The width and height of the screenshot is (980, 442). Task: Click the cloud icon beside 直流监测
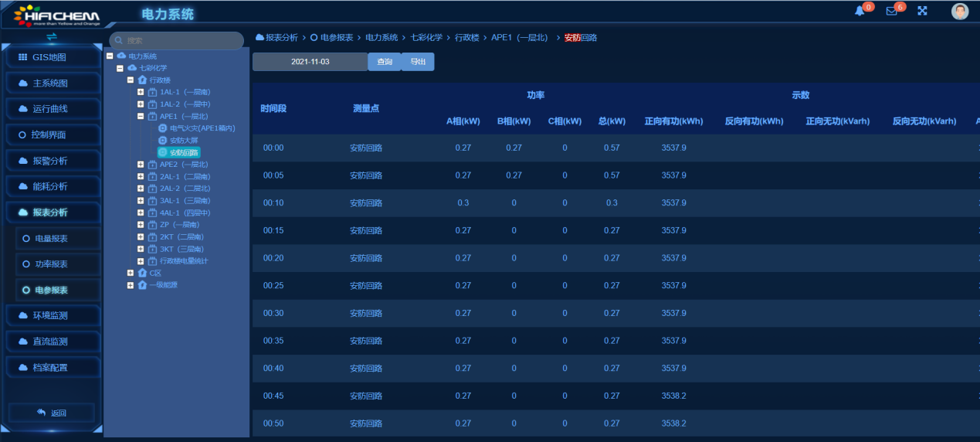tap(23, 342)
